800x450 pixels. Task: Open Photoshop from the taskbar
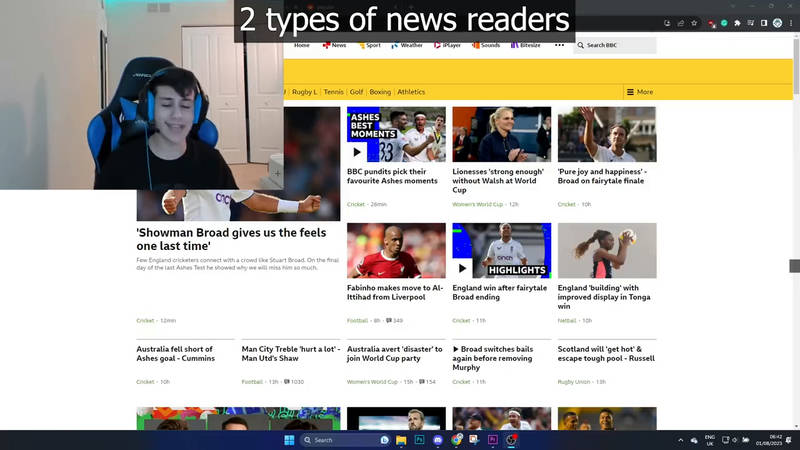click(x=419, y=440)
